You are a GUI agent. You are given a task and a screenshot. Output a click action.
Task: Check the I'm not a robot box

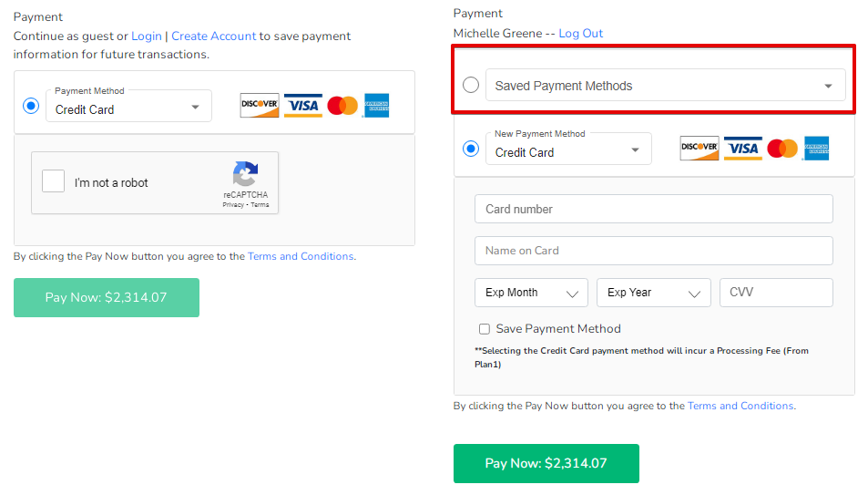[x=53, y=181]
